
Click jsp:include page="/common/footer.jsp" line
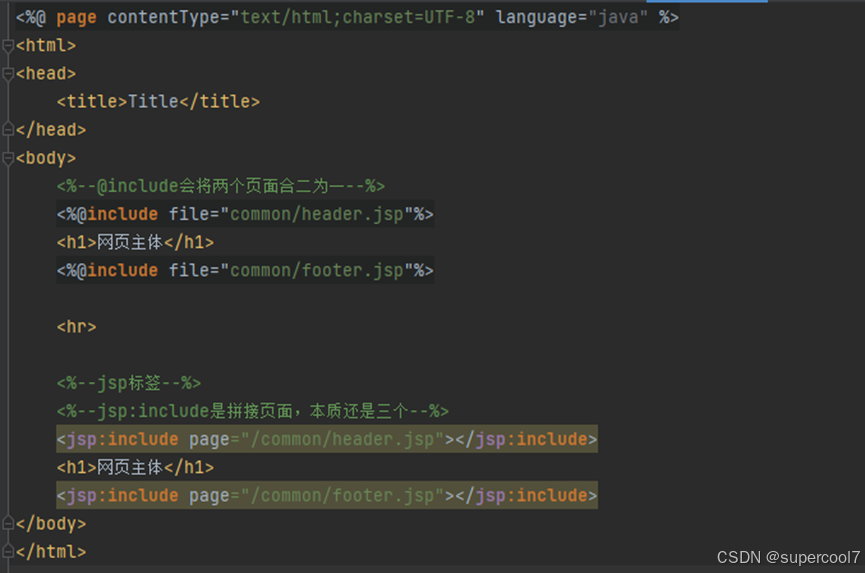[327, 495]
